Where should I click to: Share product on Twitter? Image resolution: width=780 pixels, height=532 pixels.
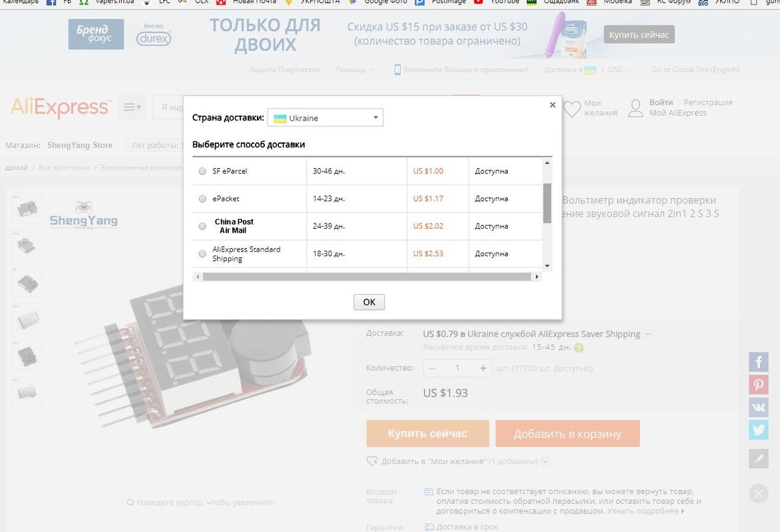[x=759, y=430]
